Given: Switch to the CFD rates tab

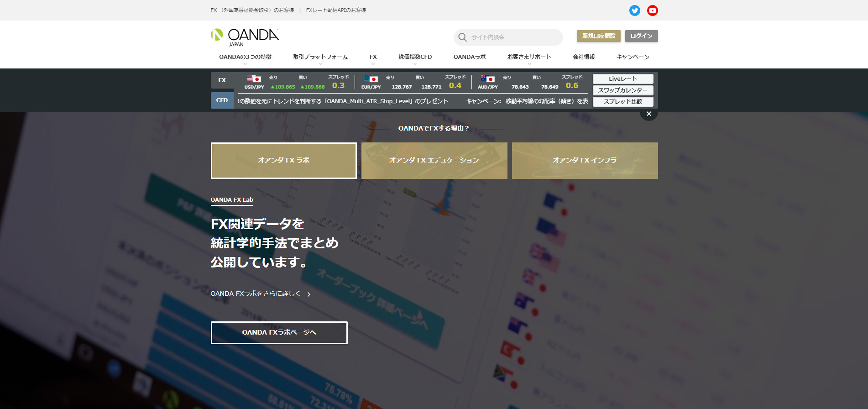Looking at the screenshot, I should tap(222, 100).
